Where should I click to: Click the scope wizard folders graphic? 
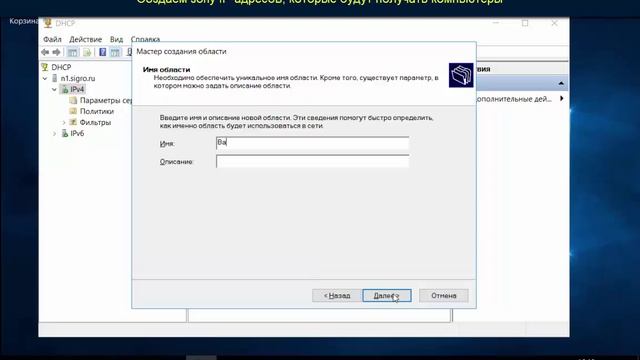coord(461,75)
